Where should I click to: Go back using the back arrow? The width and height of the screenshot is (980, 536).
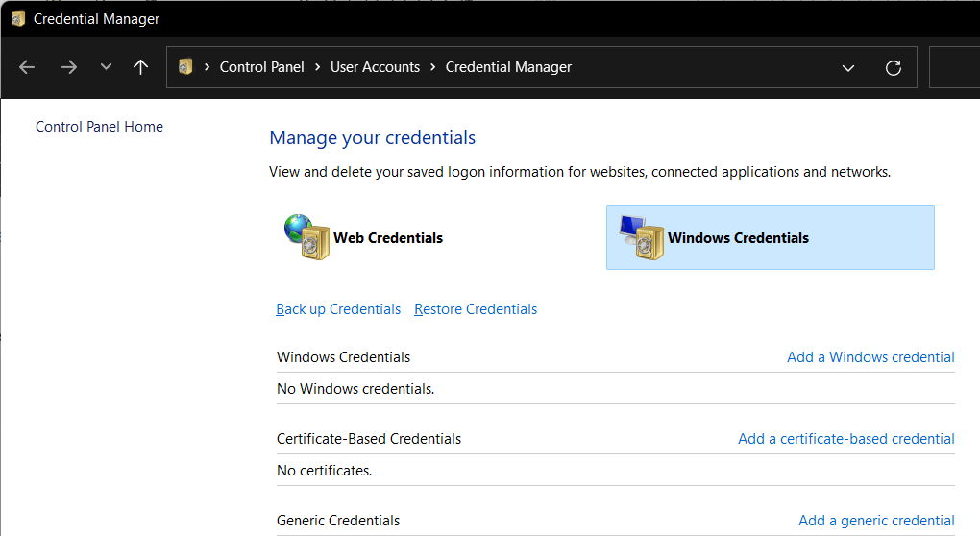tap(27, 67)
